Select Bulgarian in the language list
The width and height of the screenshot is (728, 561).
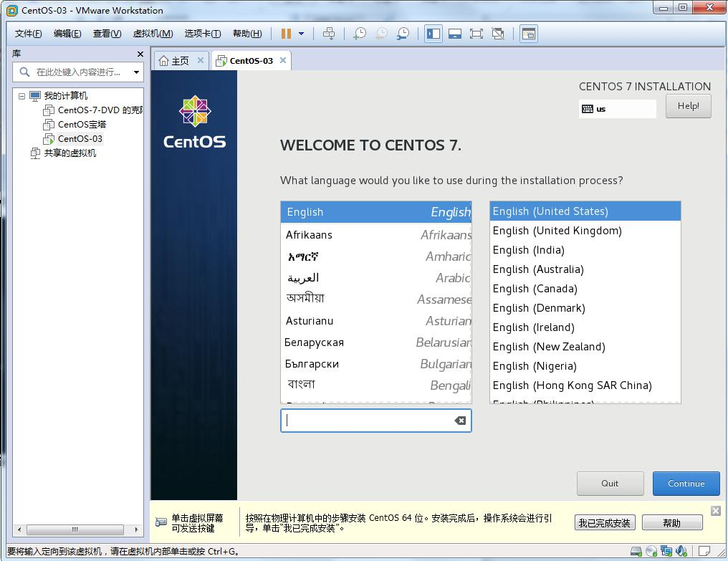coord(376,364)
